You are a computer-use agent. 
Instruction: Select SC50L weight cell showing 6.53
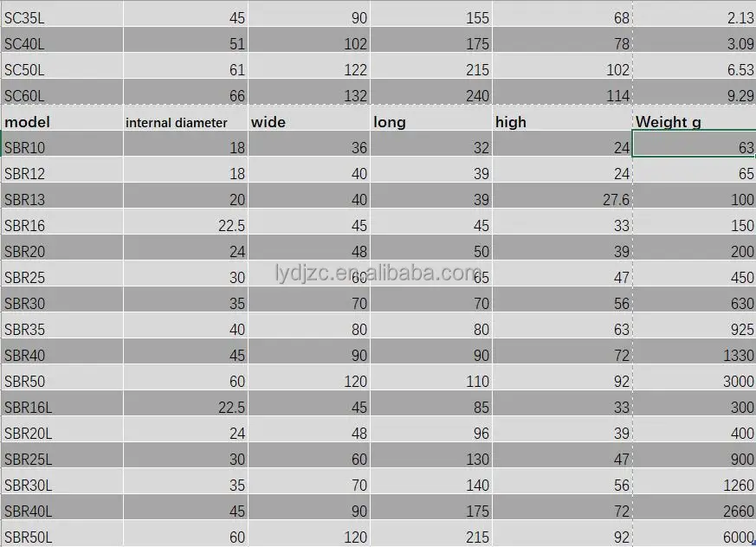(693, 69)
